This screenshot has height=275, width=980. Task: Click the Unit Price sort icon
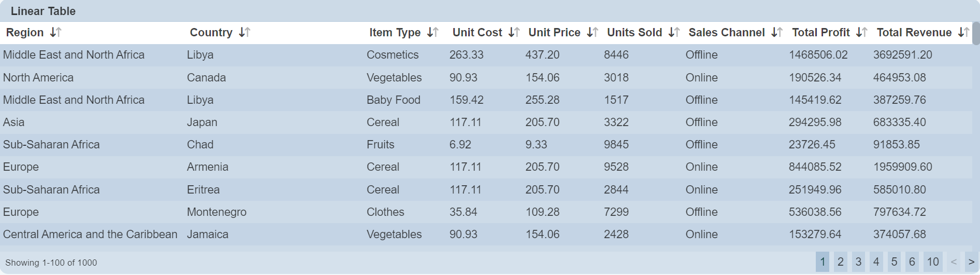click(x=593, y=33)
